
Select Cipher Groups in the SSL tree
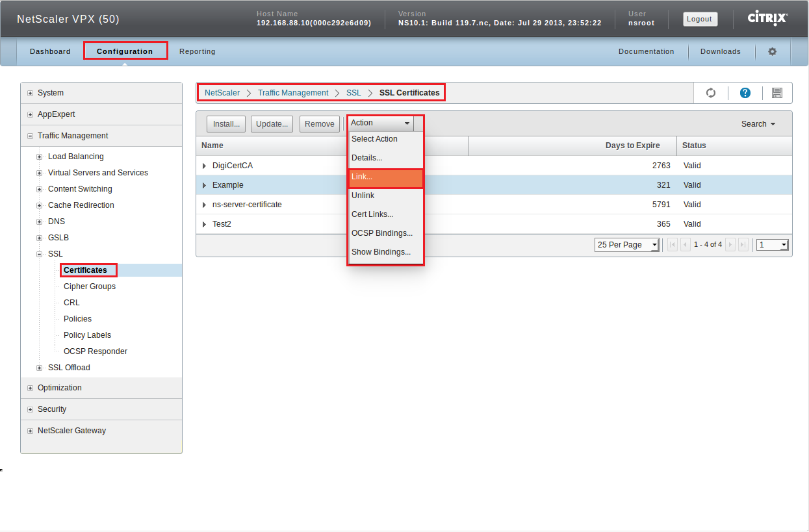click(90, 286)
